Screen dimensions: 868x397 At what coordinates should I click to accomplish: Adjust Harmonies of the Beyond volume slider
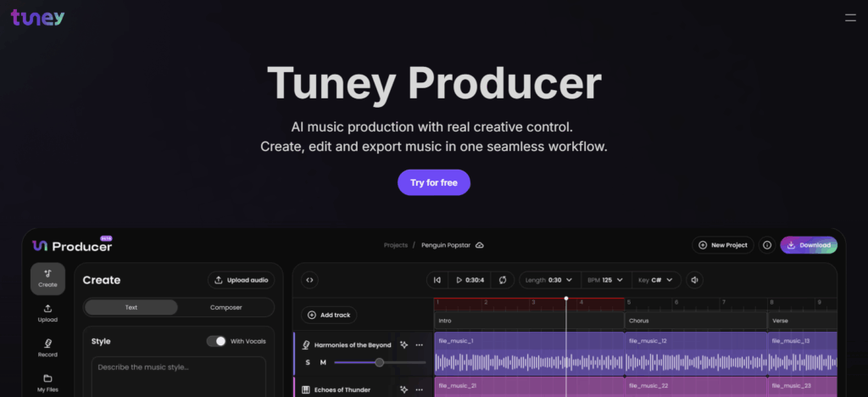coord(380,363)
